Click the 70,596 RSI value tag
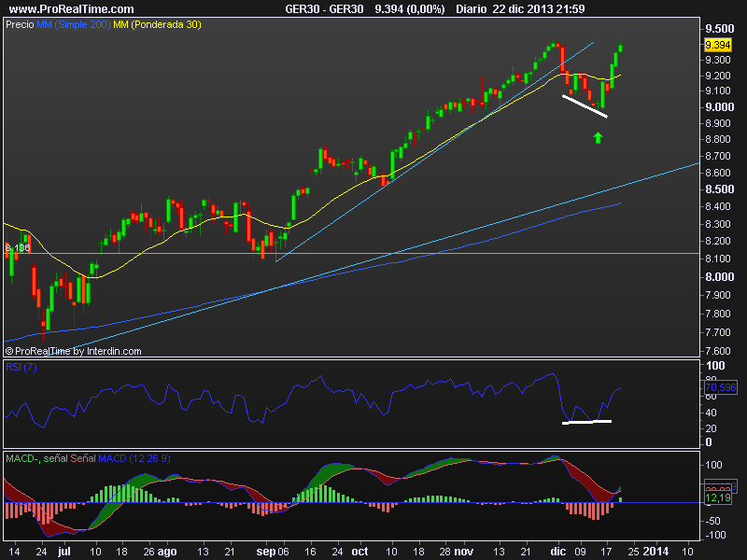This screenshot has width=747, height=560. point(721,387)
